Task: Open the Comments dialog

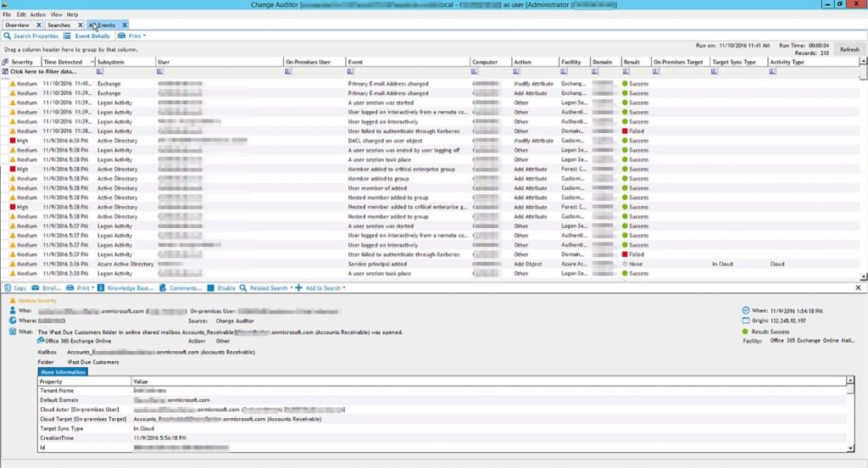Action: click(x=182, y=288)
